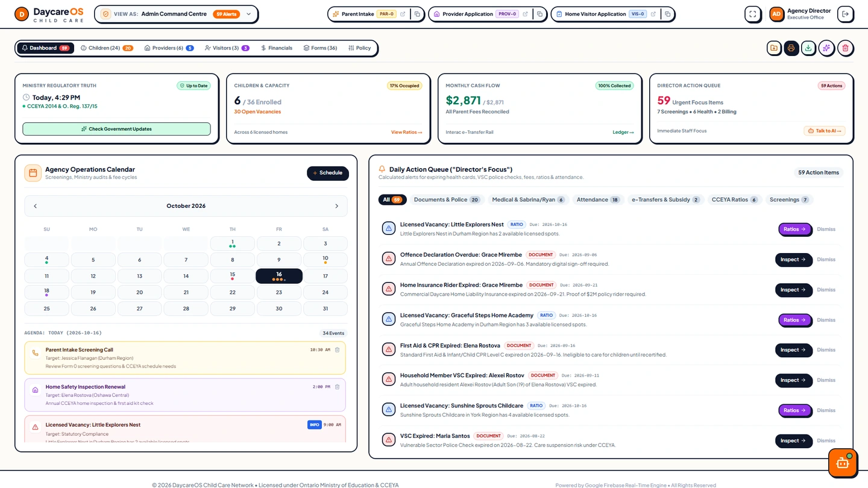Switch to the Providers (6) tab
Viewport: 868px width, 488px height.
point(169,48)
